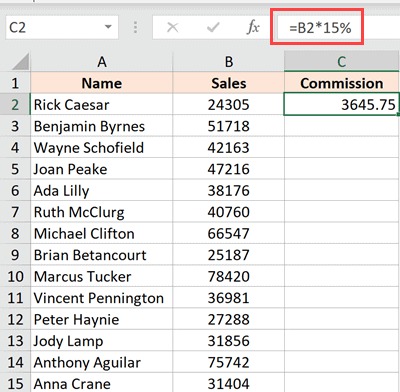Click the Sales header cell
The height and width of the screenshot is (392, 400).
pyautogui.click(x=229, y=83)
